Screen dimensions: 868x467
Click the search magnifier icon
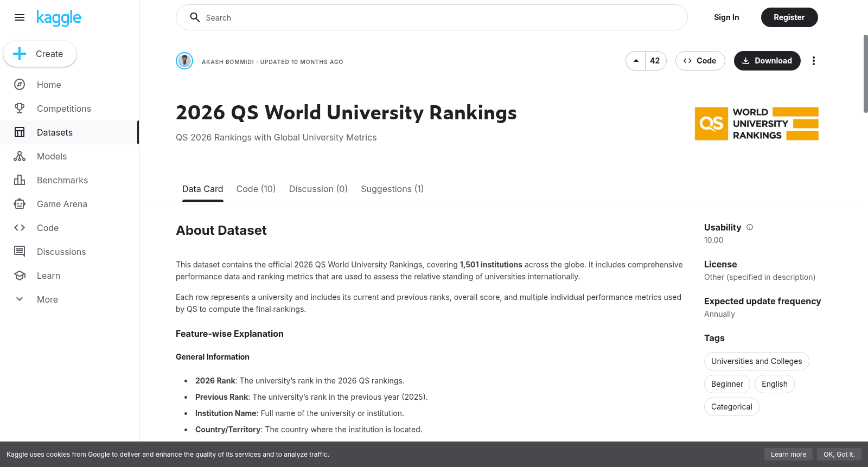[195, 17]
